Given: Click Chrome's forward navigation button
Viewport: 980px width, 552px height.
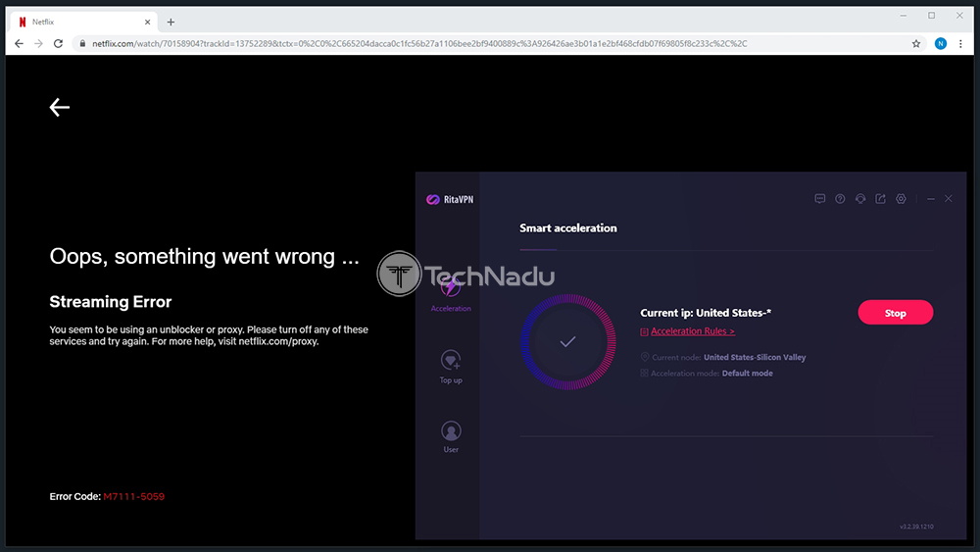Looking at the screenshot, I should tap(39, 44).
